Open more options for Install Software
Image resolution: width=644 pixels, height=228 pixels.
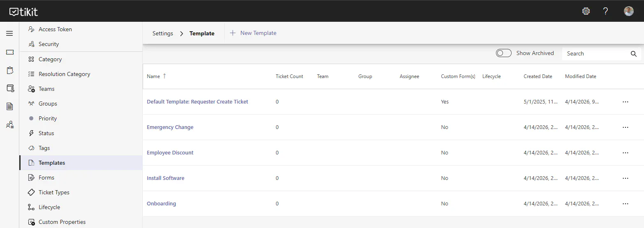click(x=625, y=178)
